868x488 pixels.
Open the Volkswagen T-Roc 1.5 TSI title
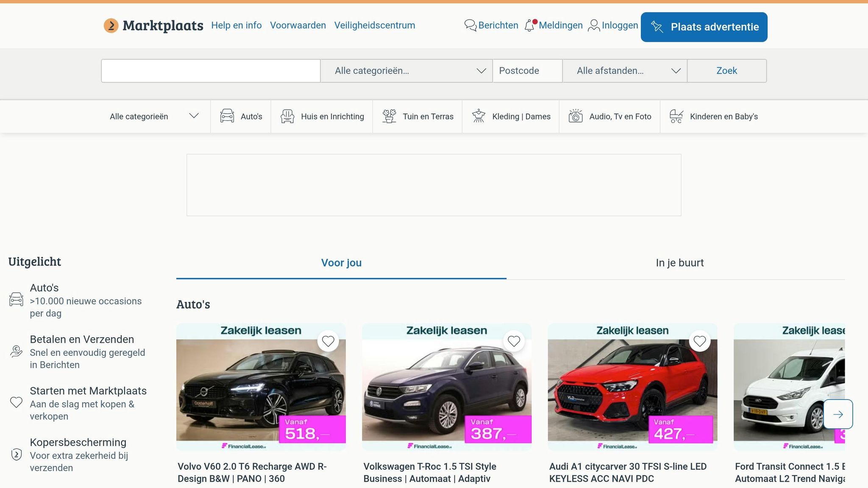pyautogui.click(x=430, y=472)
